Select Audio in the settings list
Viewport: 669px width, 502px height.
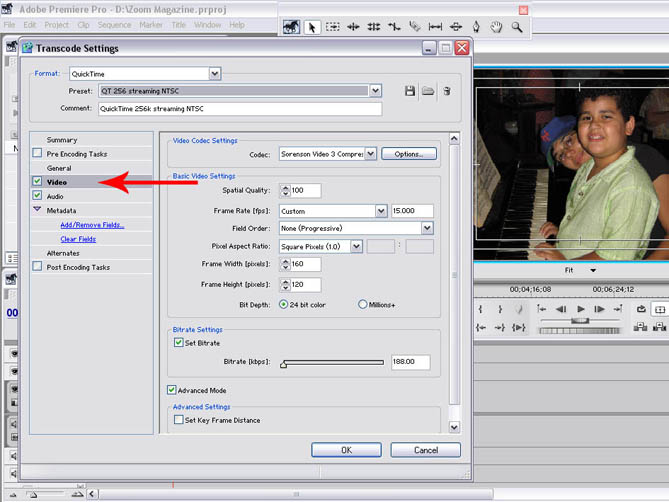click(55, 196)
